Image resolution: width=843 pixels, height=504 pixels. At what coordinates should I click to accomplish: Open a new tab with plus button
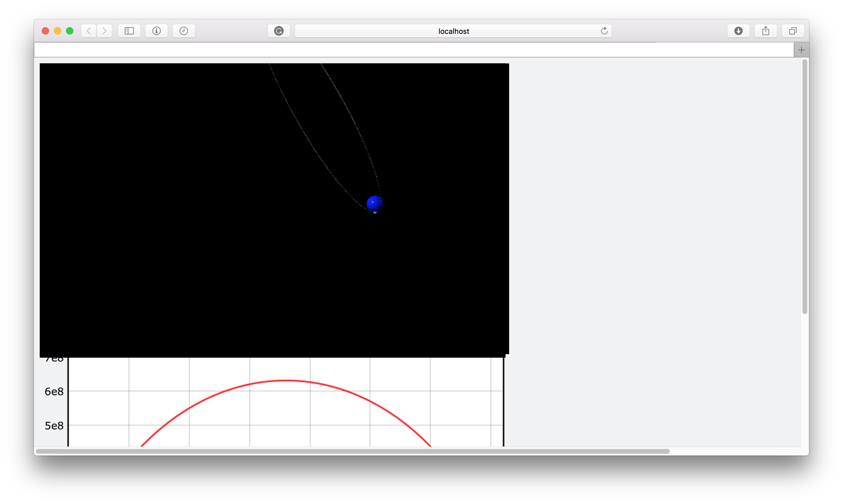801,50
